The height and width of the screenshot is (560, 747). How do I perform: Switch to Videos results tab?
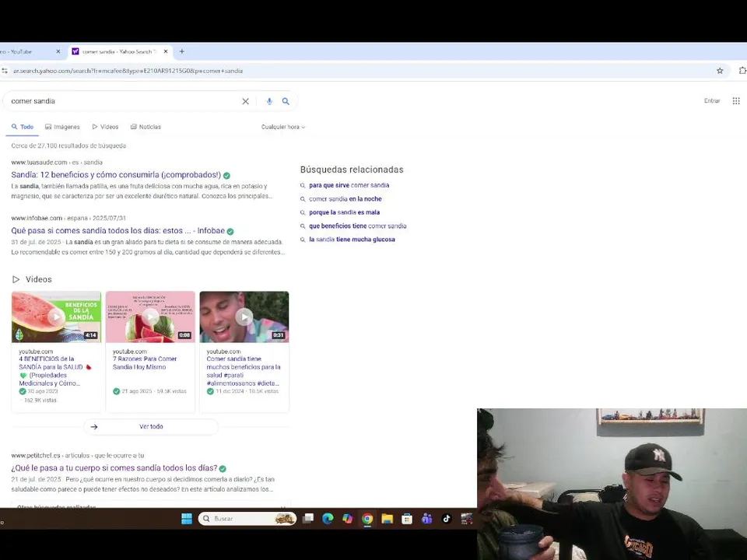tap(105, 127)
